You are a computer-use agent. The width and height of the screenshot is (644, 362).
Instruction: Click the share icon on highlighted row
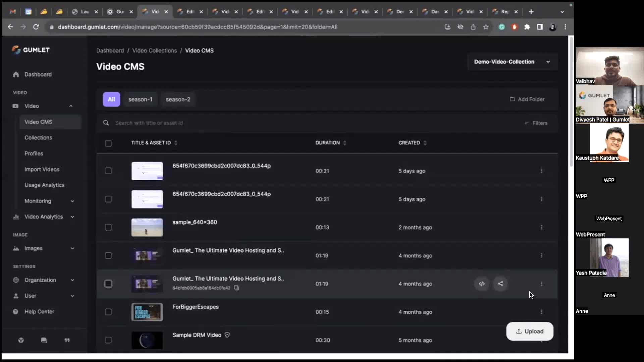click(500, 284)
